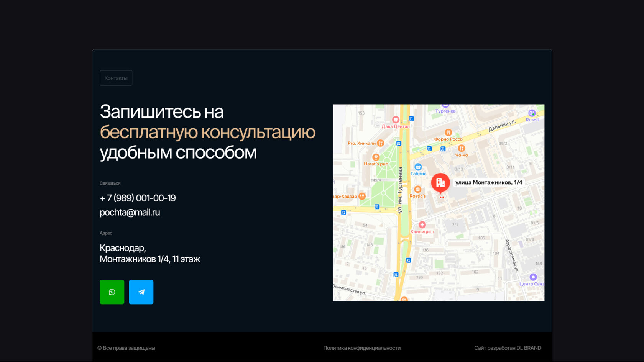Select the Pro. Хинкали restaurant marker

pyautogui.click(x=380, y=143)
